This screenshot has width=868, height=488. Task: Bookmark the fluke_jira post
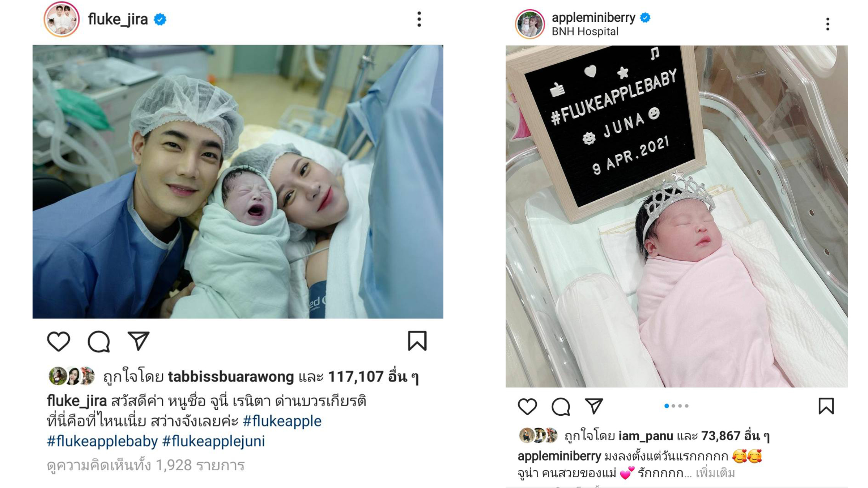(417, 341)
